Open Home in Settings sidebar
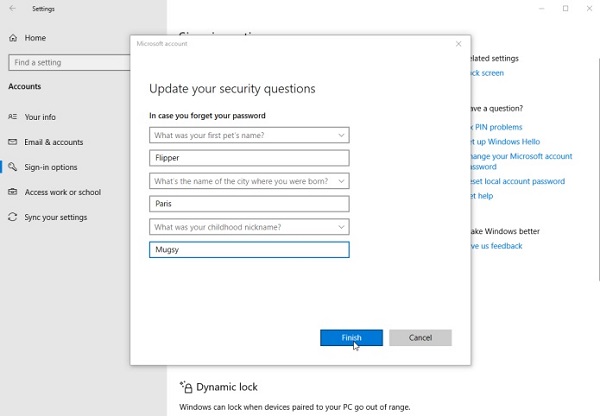600x416 pixels. tap(35, 38)
